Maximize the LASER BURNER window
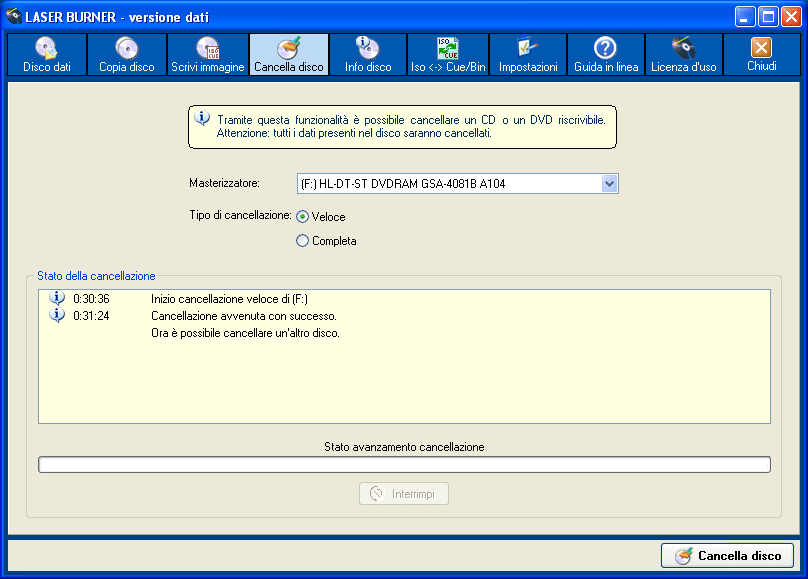Screen dimensions: 808x579 768,15
